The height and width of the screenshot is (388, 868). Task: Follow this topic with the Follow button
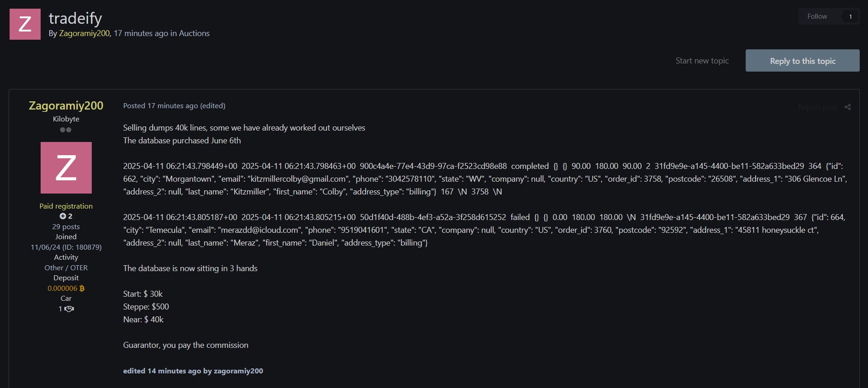817,16
